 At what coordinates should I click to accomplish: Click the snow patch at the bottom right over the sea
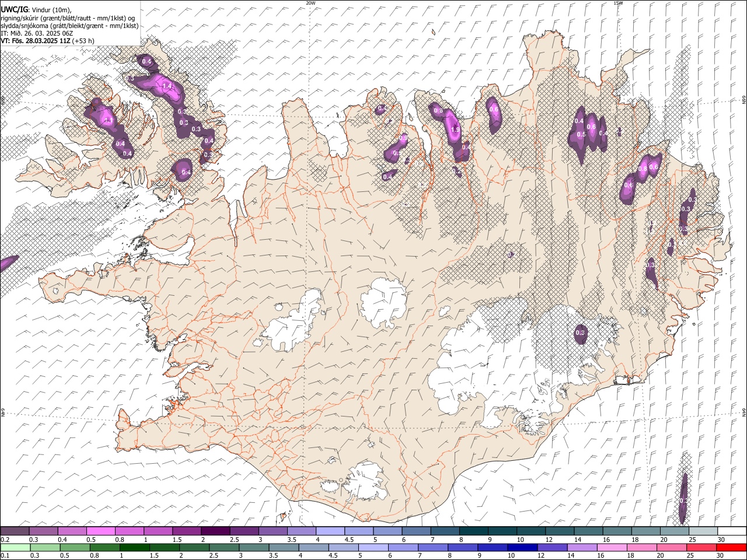pos(683,499)
